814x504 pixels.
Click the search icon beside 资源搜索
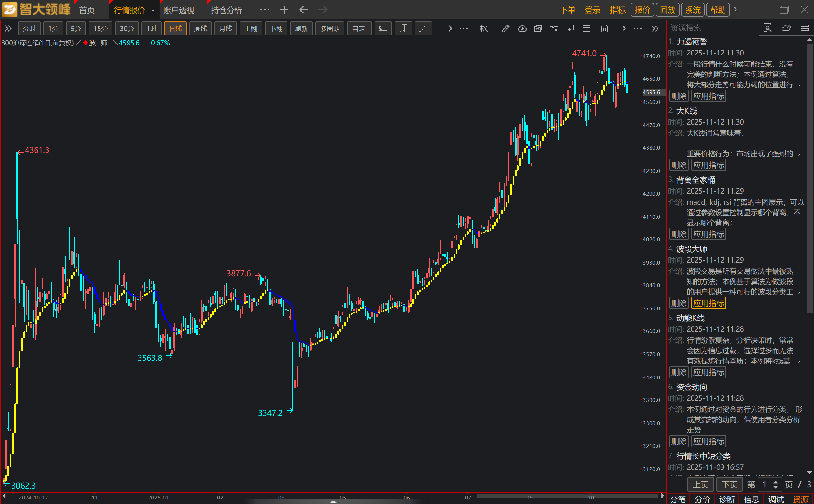pyautogui.click(x=767, y=28)
